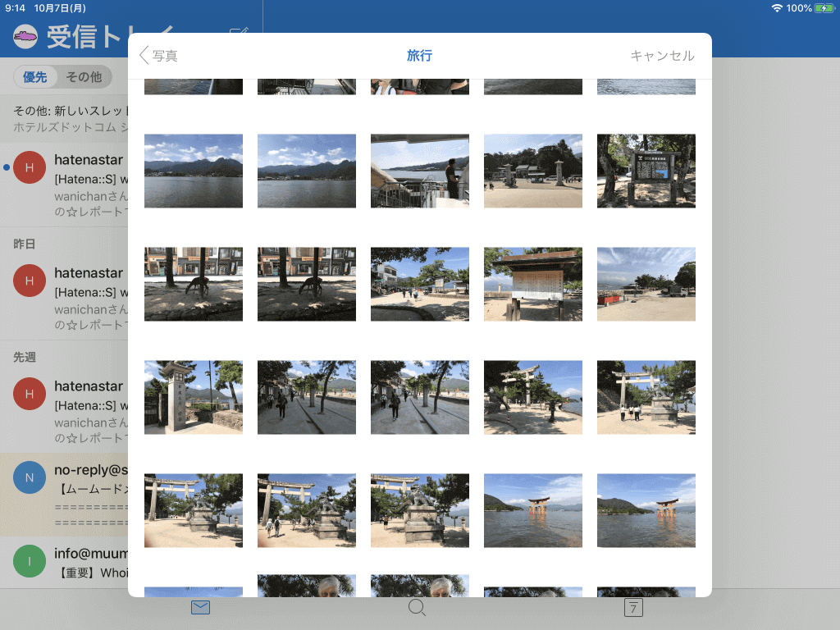Image resolution: width=840 pixels, height=630 pixels.
Task: Open hatenastar email under 昨日
Action: (64, 298)
